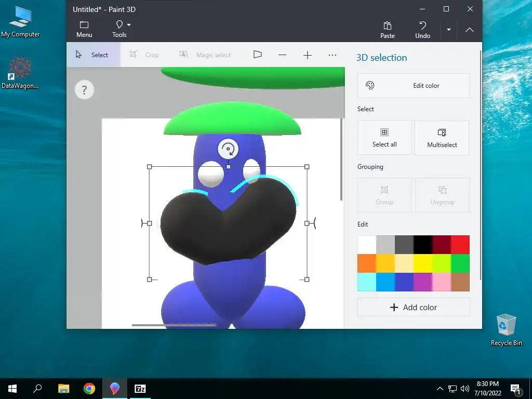This screenshot has width=532, height=399.
Task: Pick the white color swatch
Action: [366, 245]
